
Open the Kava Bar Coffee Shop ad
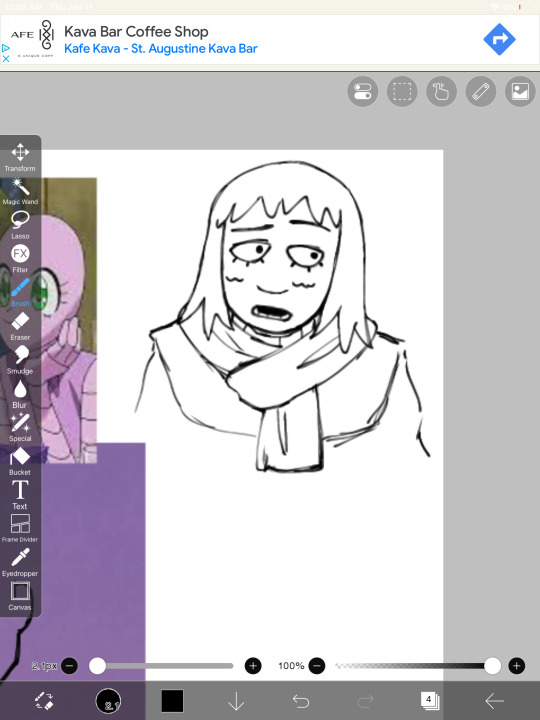coord(136,31)
